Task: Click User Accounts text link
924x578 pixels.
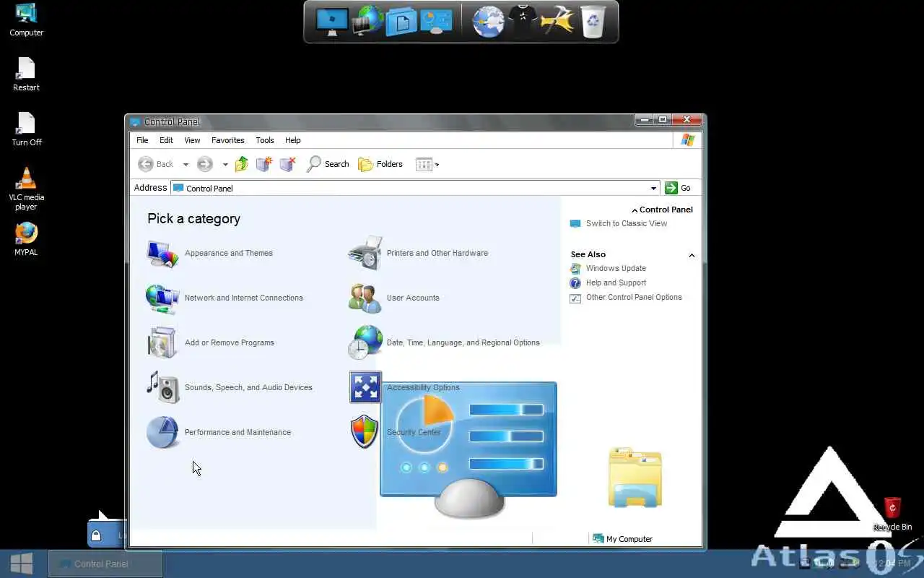Action: coord(413,298)
